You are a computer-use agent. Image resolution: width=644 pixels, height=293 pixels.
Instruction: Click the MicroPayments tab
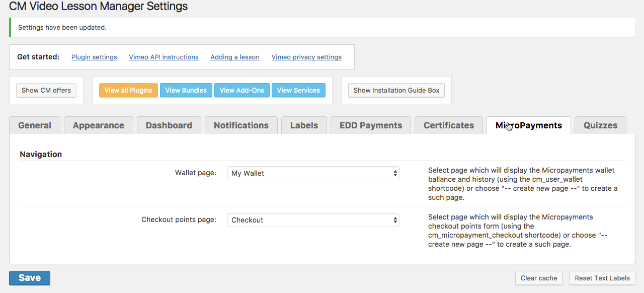[x=529, y=125]
